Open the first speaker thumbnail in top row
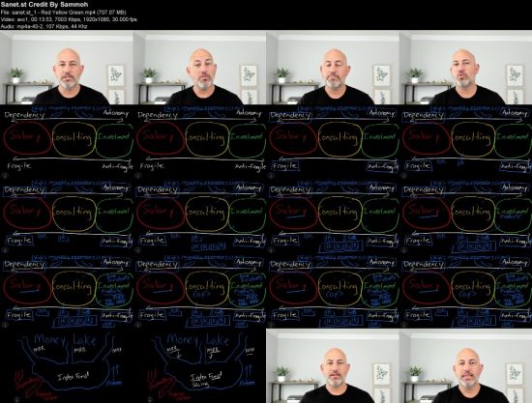The image size is (532, 403). click(67, 68)
